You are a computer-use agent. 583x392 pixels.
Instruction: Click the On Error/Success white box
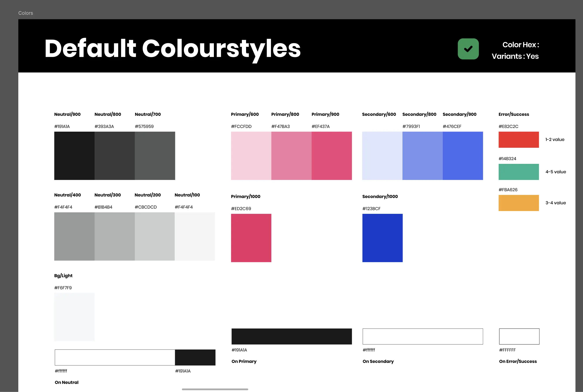[x=519, y=337]
